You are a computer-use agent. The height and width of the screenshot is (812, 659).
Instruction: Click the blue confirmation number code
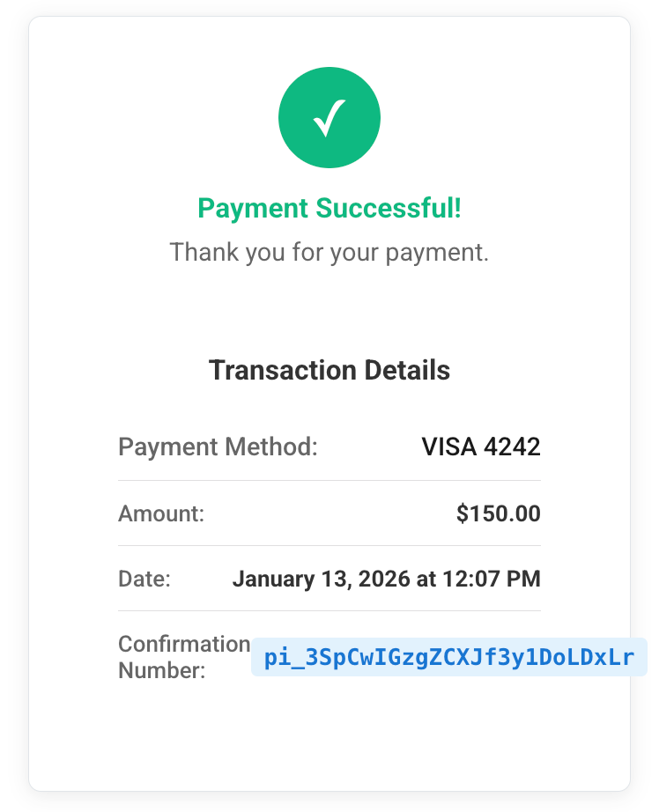point(449,658)
